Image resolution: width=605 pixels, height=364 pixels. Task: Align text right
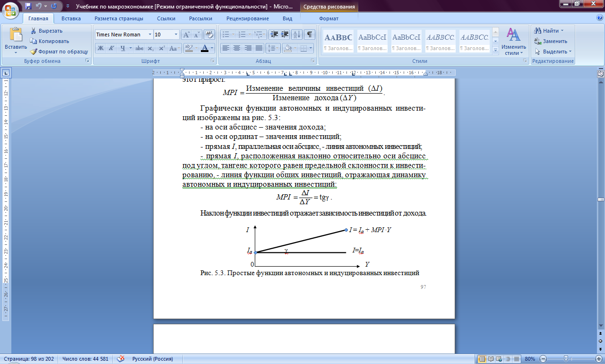click(248, 48)
